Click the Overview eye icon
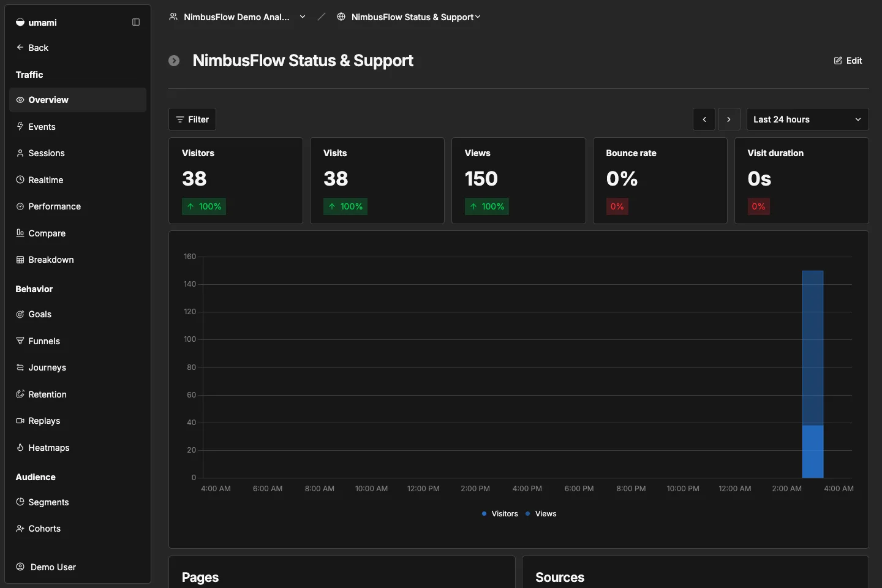This screenshot has width=882, height=588. 20,100
